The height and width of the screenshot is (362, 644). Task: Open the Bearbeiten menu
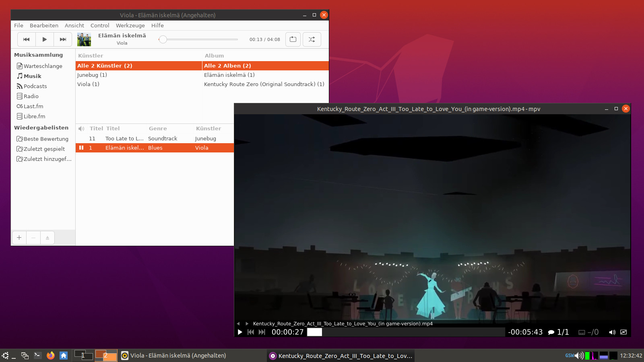coord(44,25)
